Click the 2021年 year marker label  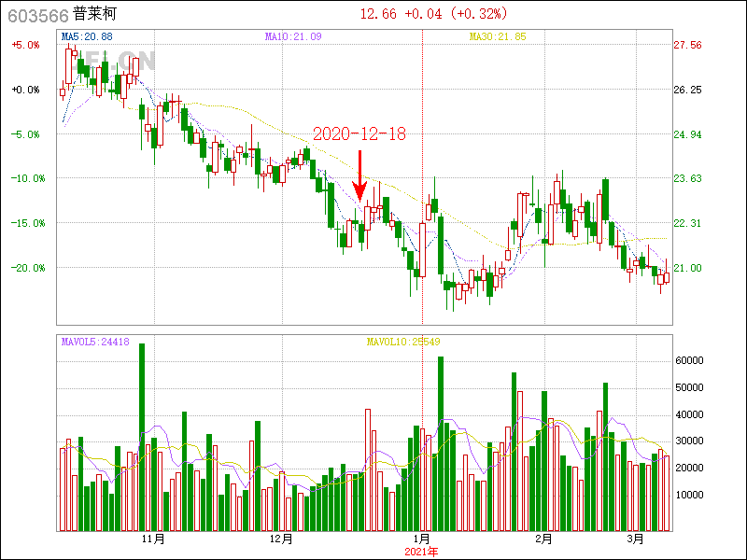coord(422,552)
